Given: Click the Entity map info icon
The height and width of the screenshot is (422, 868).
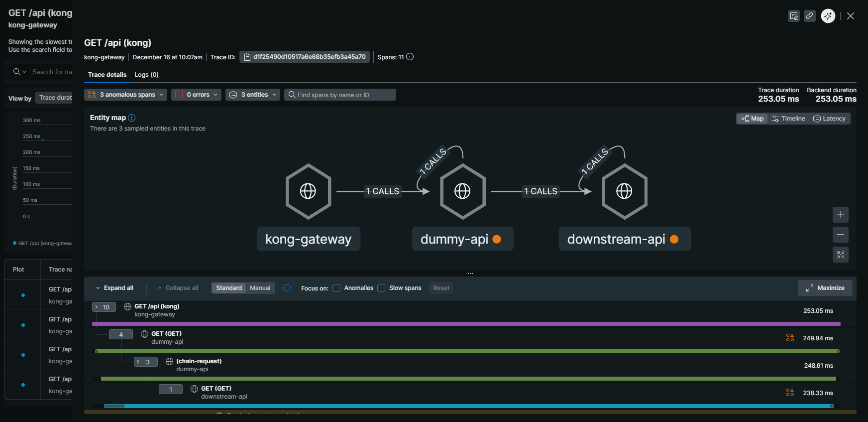Looking at the screenshot, I should (x=132, y=118).
